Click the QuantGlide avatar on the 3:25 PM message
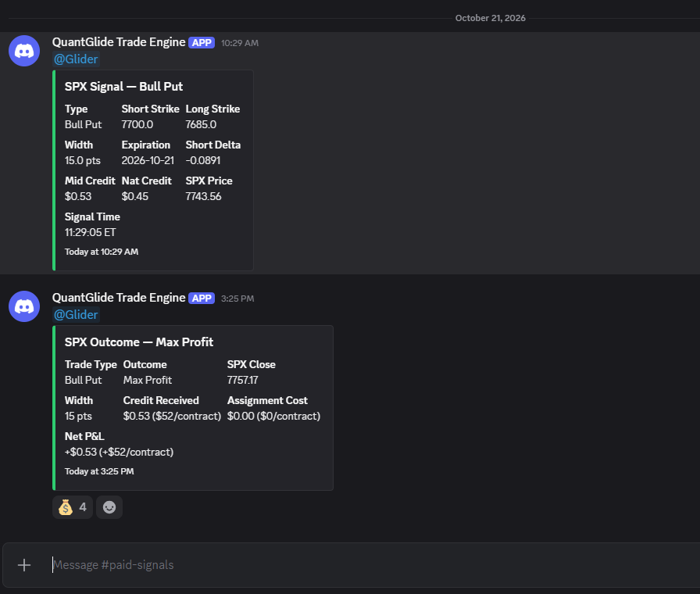The width and height of the screenshot is (700, 594). (x=24, y=306)
